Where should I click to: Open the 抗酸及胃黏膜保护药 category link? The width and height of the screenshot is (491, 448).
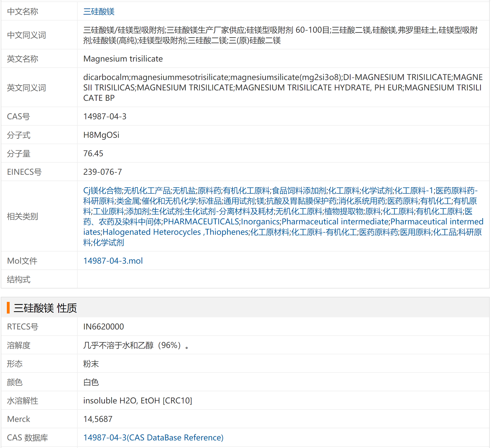pyautogui.click(x=301, y=201)
